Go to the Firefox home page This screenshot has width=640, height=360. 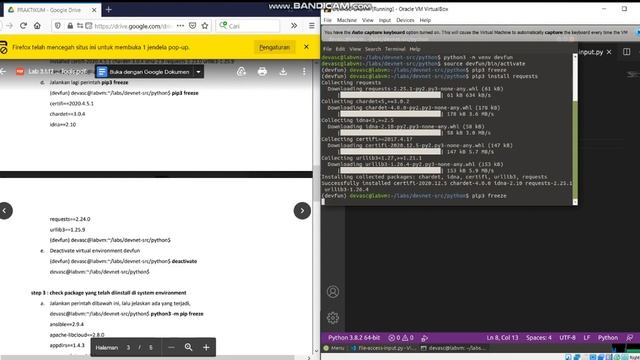click(x=37, y=26)
